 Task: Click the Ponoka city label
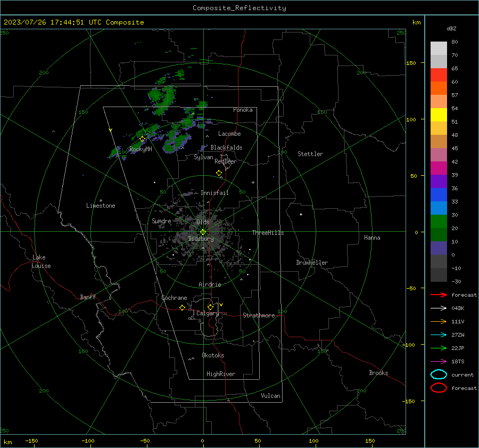(x=243, y=110)
